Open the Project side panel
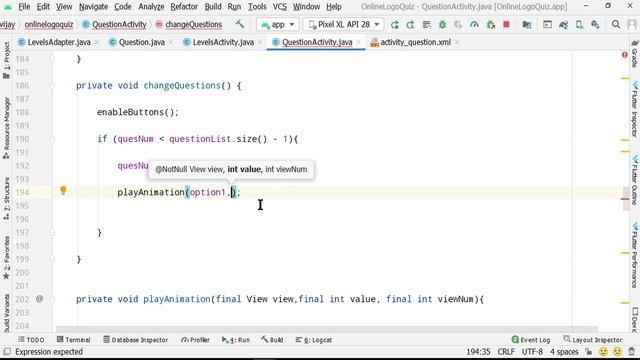This screenshot has width=640, height=360. coord(6,60)
